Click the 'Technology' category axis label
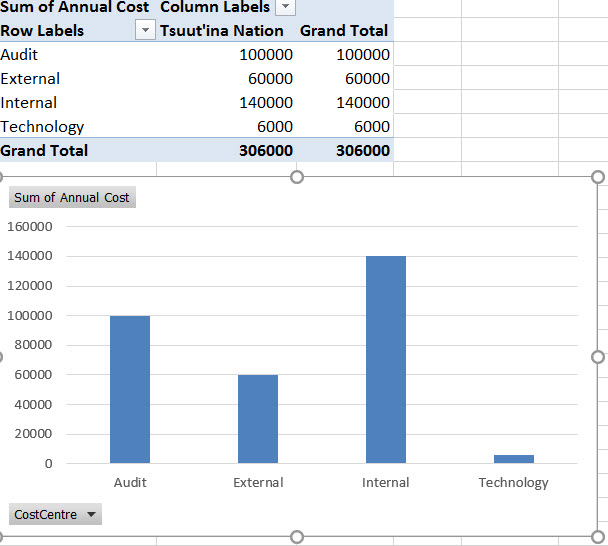 (x=513, y=483)
